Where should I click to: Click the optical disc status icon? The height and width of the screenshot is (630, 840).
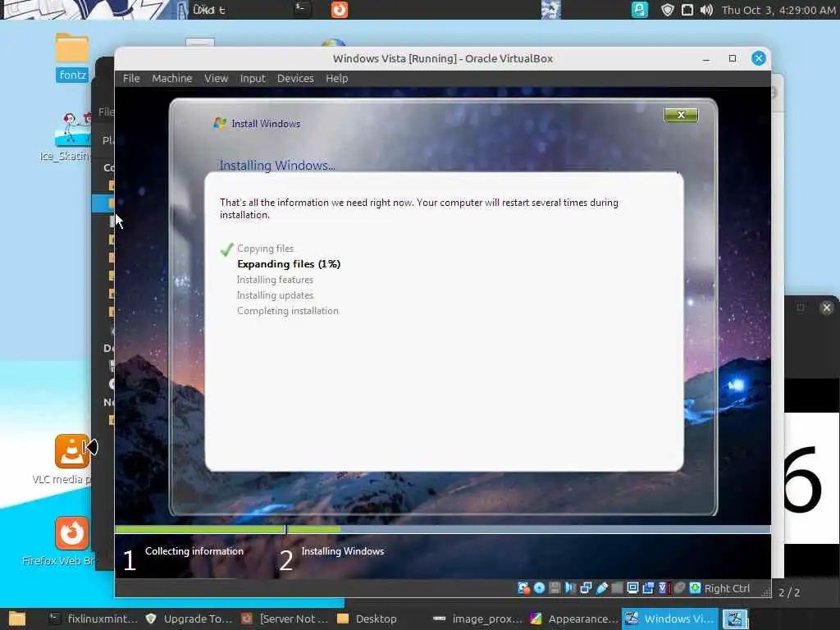click(540, 588)
